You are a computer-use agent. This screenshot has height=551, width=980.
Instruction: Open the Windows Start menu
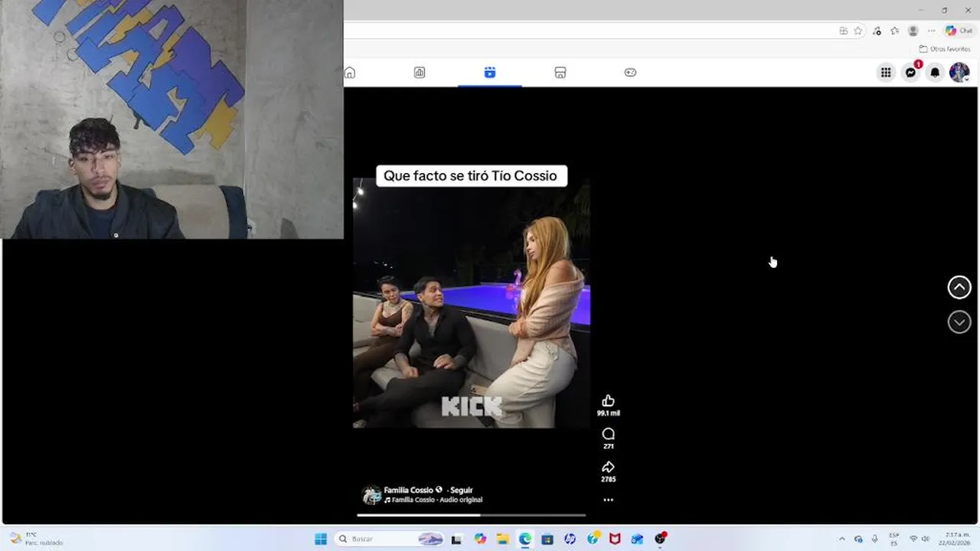click(x=321, y=539)
